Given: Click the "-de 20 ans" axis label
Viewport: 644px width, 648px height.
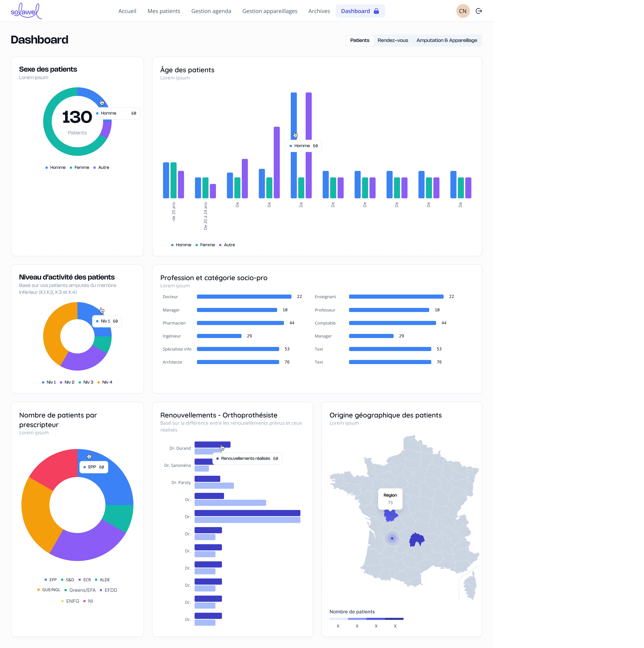Looking at the screenshot, I should click(x=174, y=212).
